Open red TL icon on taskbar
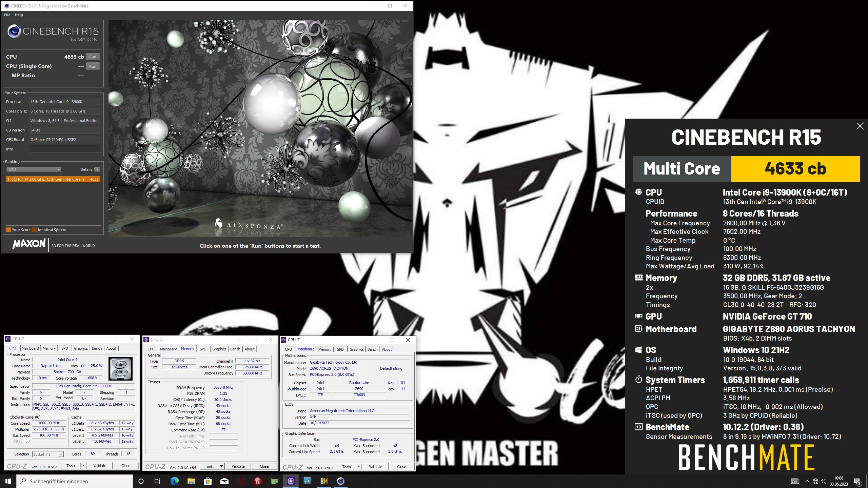Viewport: 868px width, 488px height. [257, 481]
